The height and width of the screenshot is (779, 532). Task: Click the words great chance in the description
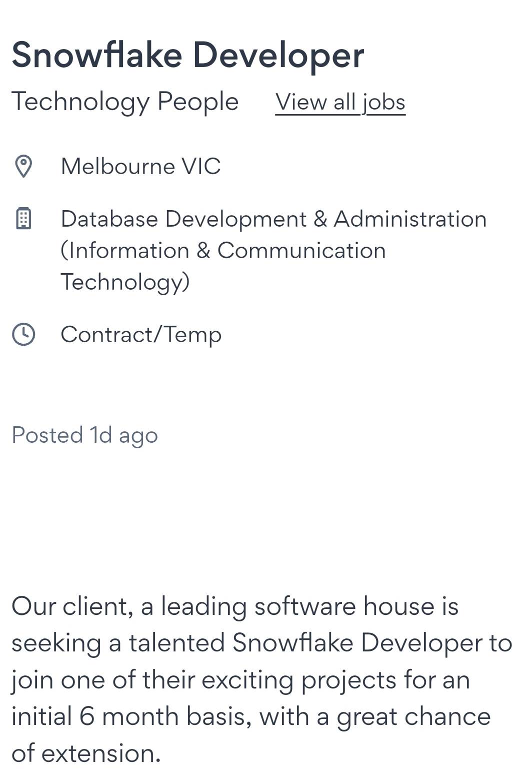click(413, 717)
